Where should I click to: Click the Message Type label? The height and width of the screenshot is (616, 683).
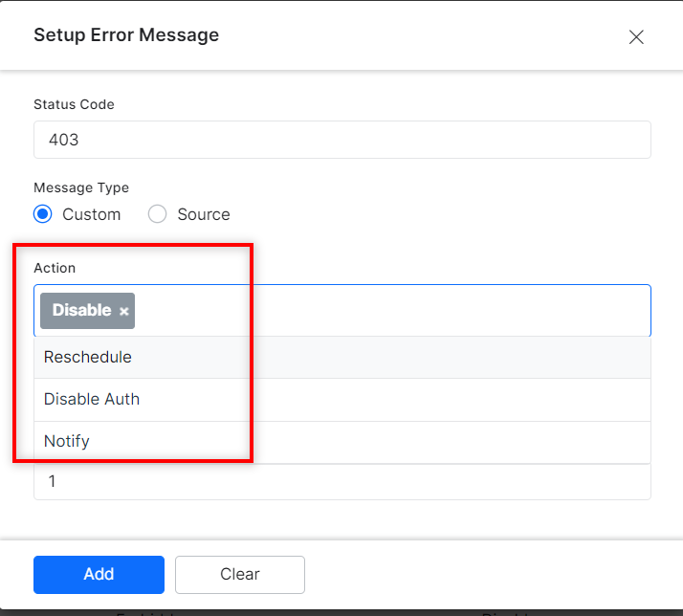81,187
